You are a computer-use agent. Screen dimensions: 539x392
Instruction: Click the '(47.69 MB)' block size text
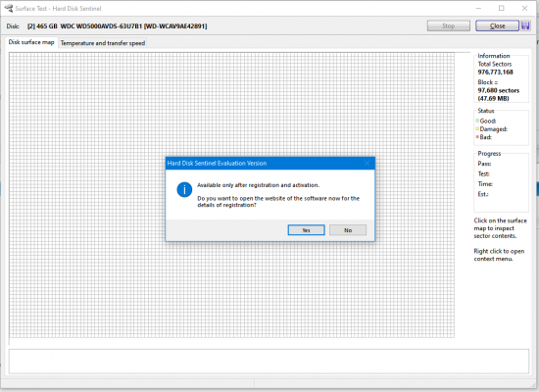[493, 98]
